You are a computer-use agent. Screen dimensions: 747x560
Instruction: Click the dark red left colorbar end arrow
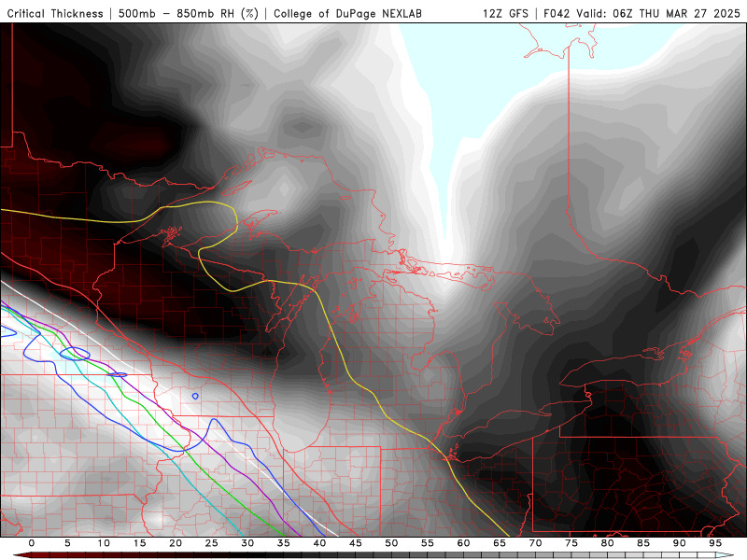coord(21,555)
